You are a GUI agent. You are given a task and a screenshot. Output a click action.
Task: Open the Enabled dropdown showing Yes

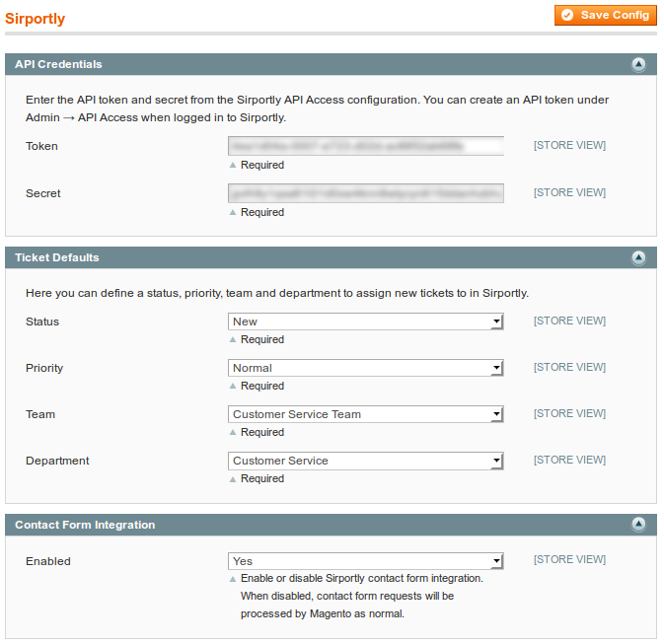[x=366, y=561]
